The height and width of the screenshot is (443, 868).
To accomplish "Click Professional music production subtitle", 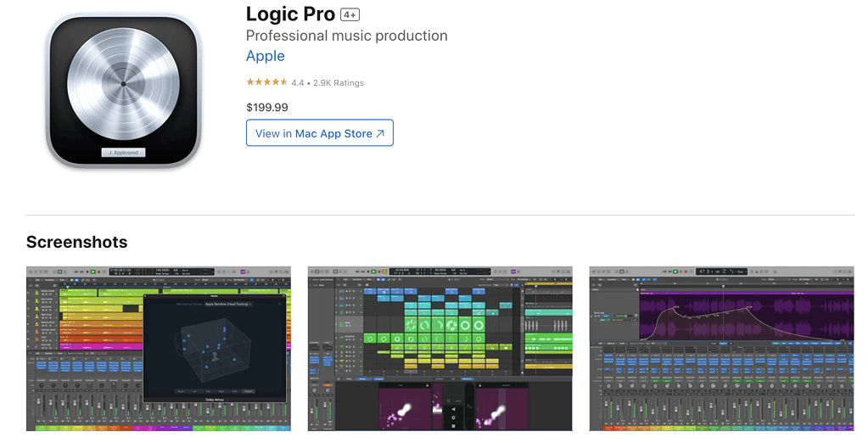I will pyautogui.click(x=346, y=36).
